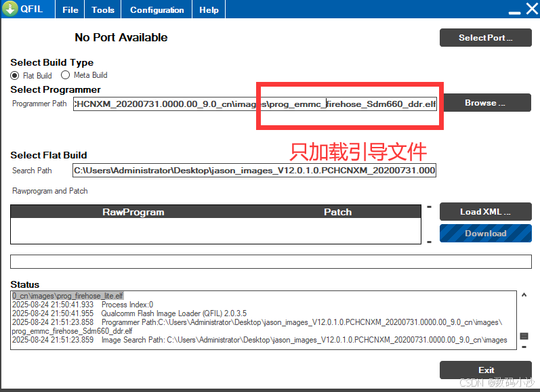The width and height of the screenshot is (540, 392).
Task: Click the QFIL green download logo icon
Action: (9, 9)
